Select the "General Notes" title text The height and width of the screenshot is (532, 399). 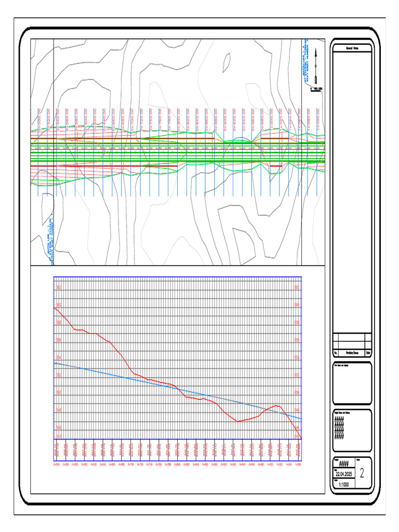pos(352,48)
